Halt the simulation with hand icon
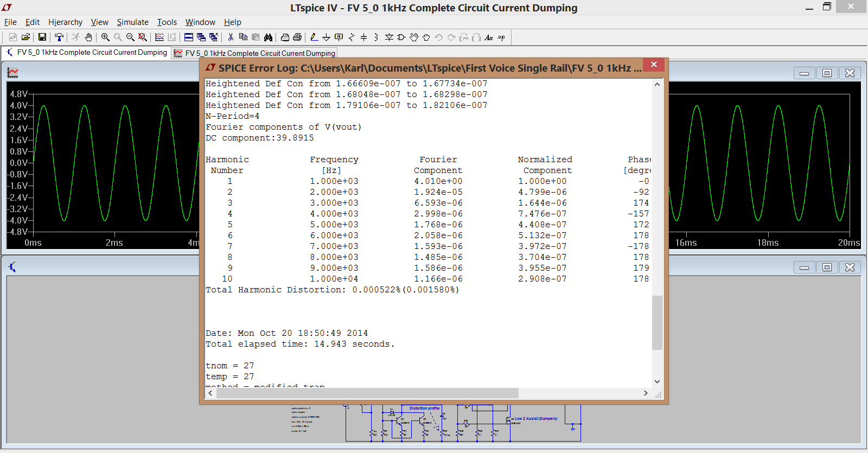The height and width of the screenshot is (453, 868). (88, 37)
